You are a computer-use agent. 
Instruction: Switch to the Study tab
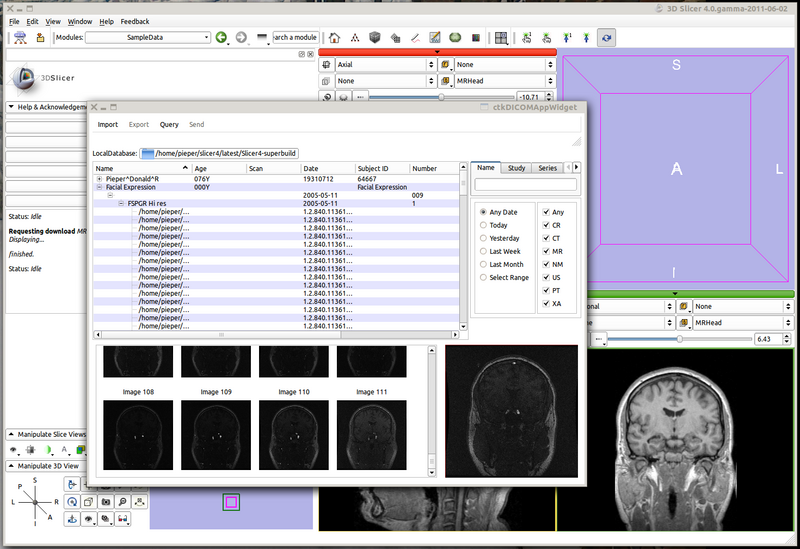tap(516, 168)
